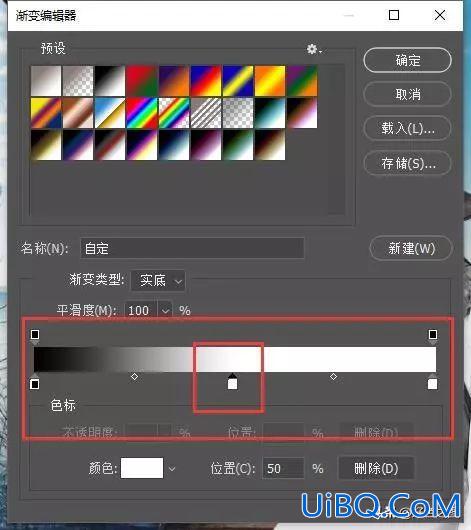Select the transparent rainbow preset

(174, 113)
